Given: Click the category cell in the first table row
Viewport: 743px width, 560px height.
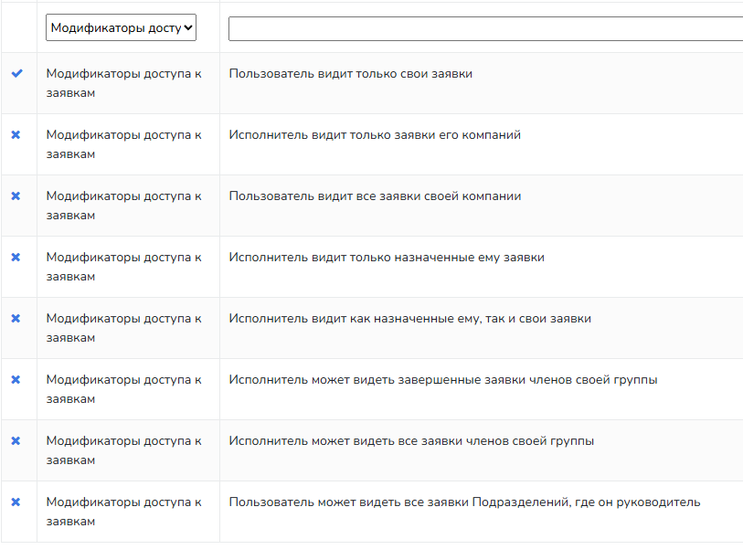Looking at the screenshot, I should click(124, 83).
